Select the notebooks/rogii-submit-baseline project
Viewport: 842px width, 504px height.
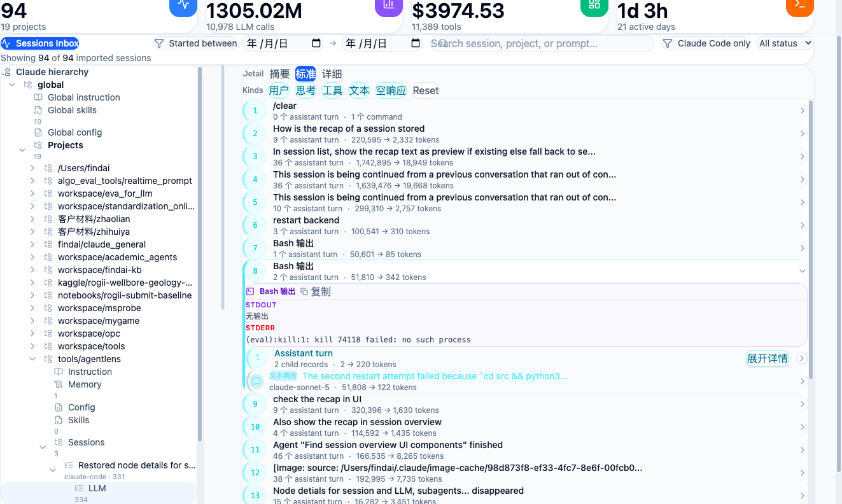[x=124, y=295]
